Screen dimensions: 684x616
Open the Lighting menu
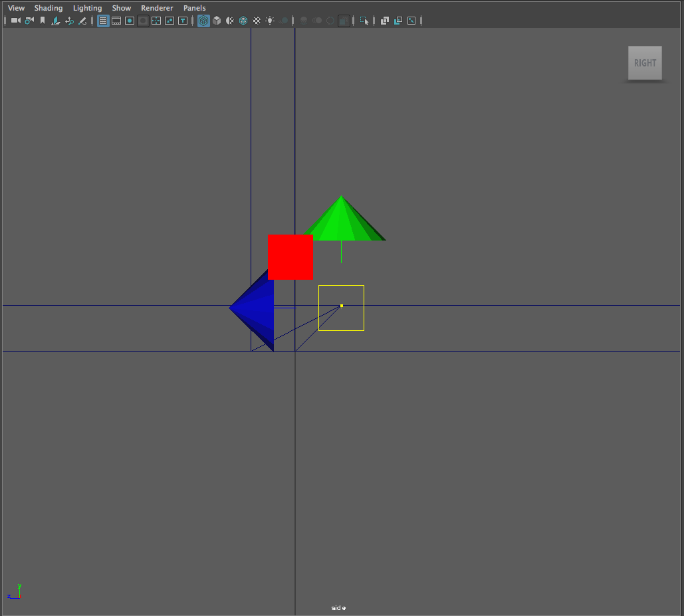pyautogui.click(x=87, y=8)
